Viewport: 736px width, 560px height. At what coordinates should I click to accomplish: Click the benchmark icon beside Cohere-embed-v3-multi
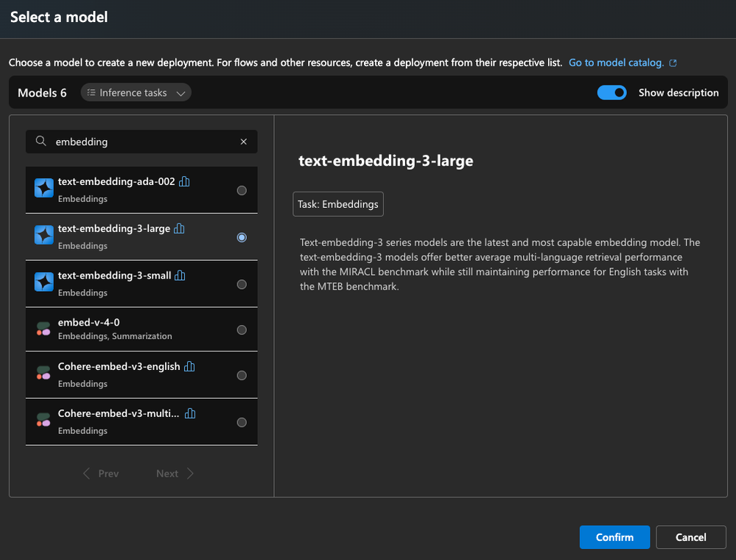[190, 413]
